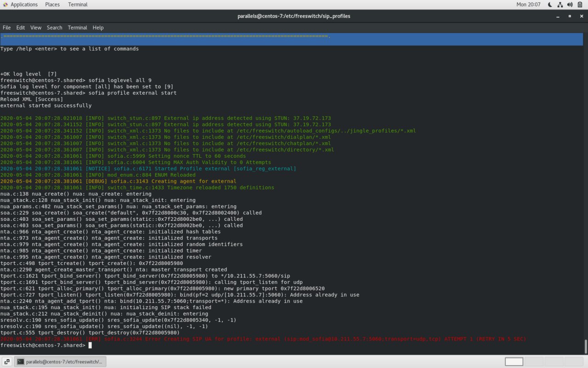Click the 'Timezone reloaded 1750 definitions' line
This screenshot has height=368, width=588.
pos(137,188)
